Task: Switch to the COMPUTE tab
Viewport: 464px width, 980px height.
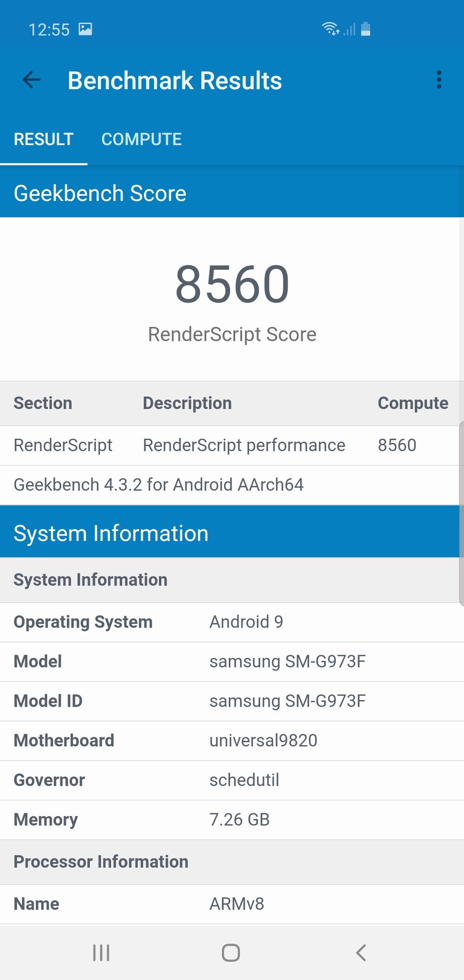Action: click(142, 139)
